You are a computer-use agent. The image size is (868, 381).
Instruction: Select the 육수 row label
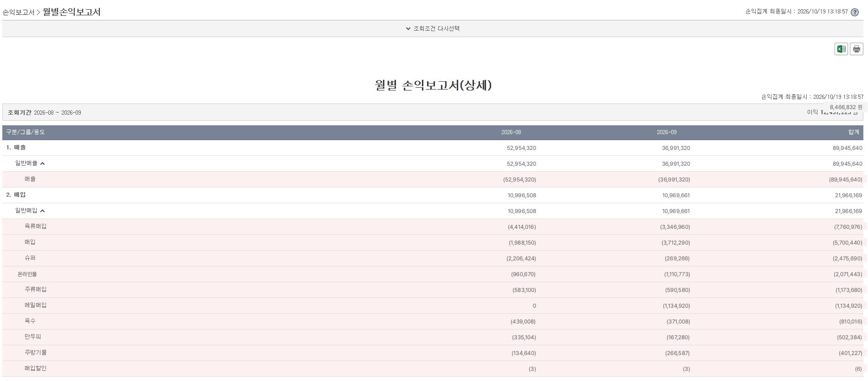pyautogui.click(x=30, y=321)
